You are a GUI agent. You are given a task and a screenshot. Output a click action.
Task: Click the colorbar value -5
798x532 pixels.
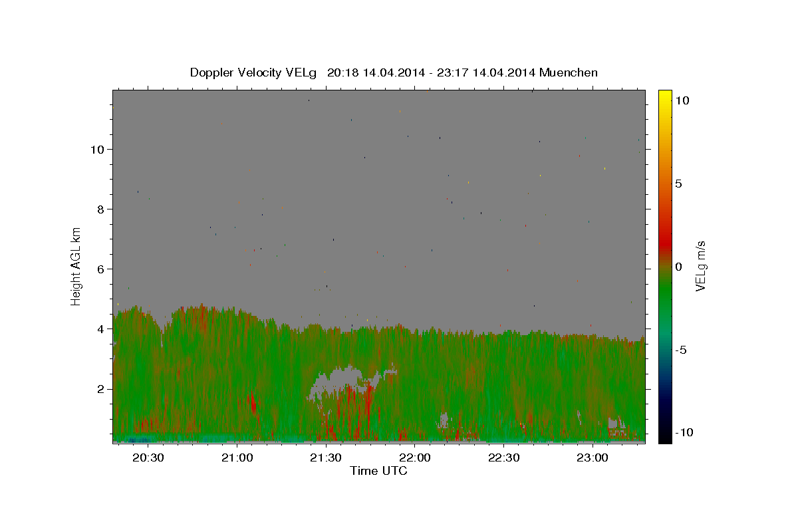(x=681, y=350)
